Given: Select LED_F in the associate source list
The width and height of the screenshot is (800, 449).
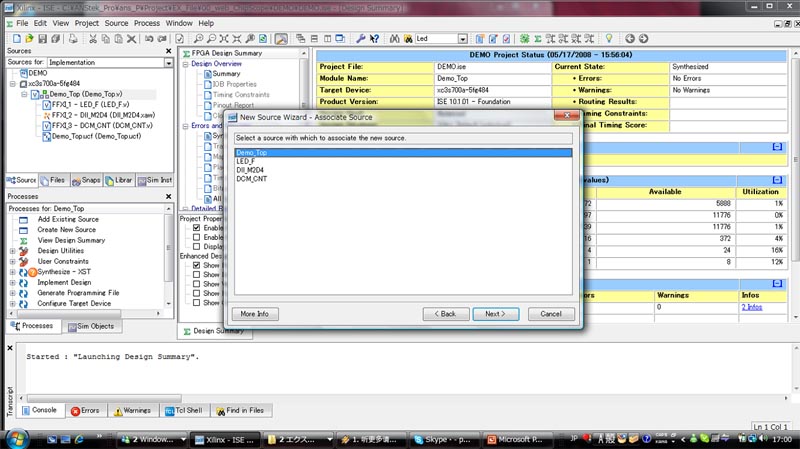Looking at the screenshot, I should click(403, 161).
